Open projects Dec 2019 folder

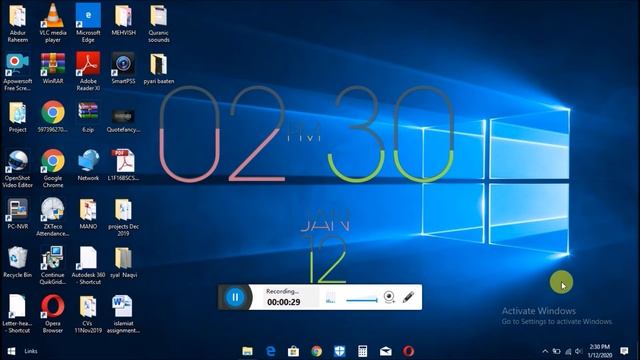[123, 217]
